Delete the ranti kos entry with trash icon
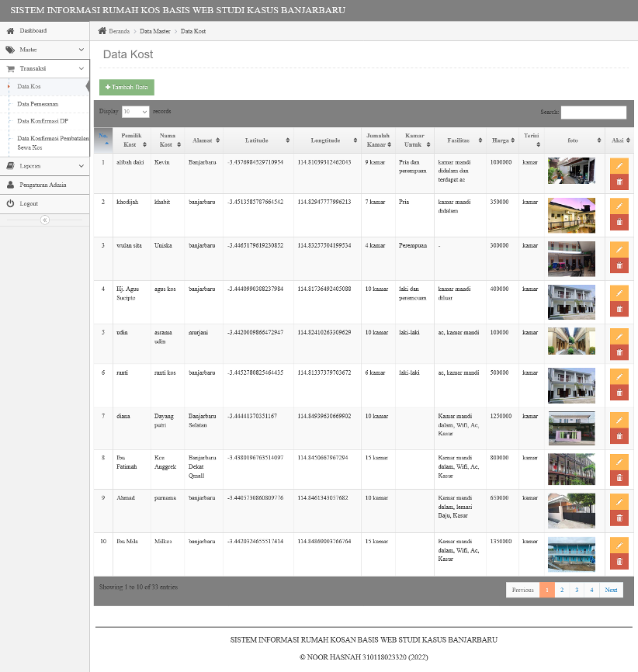This screenshot has width=638, height=672. (619, 393)
